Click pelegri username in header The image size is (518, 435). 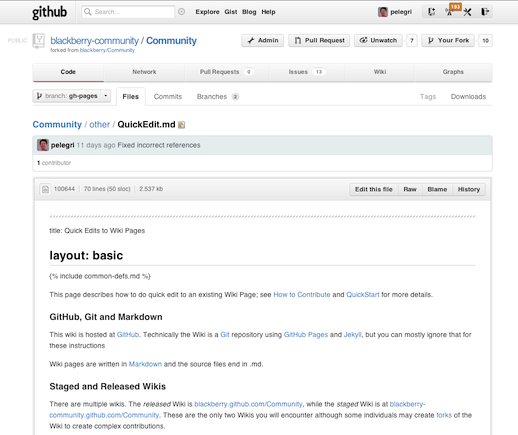[x=401, y=12]
